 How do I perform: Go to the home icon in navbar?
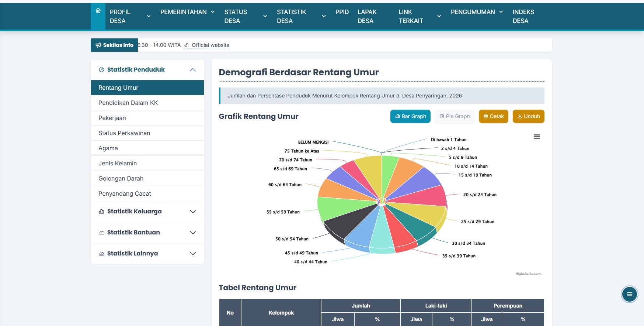click(x=98, y=11)
